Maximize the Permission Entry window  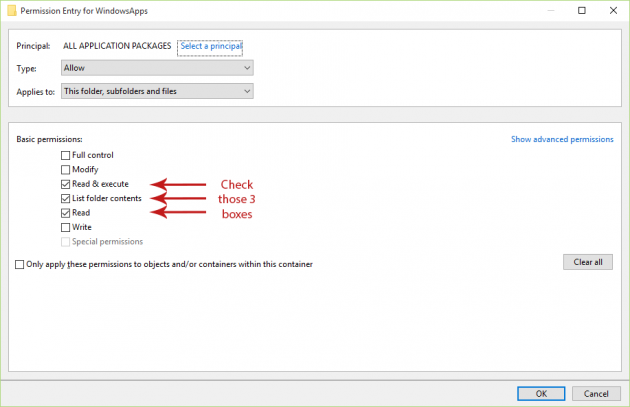(x=582, y=10)
